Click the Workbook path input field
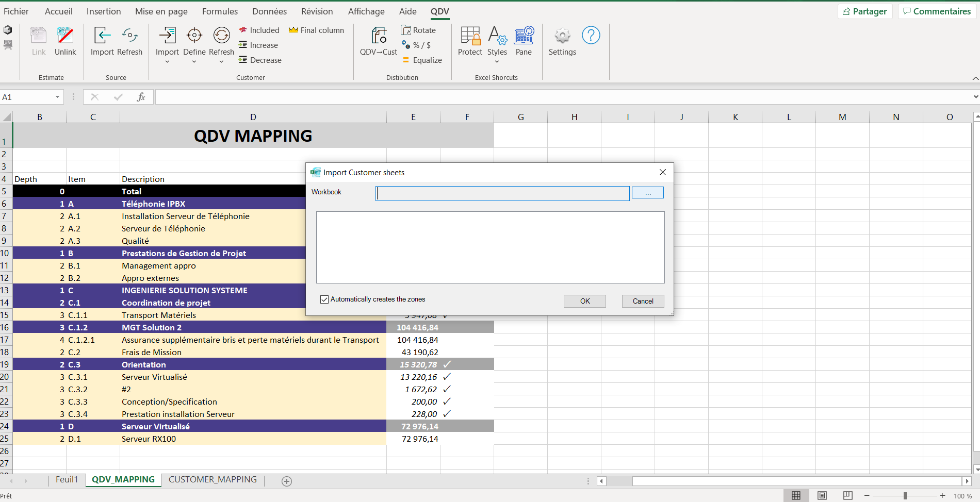This screenshot has width=980, height=502. (x=503, y=193)
